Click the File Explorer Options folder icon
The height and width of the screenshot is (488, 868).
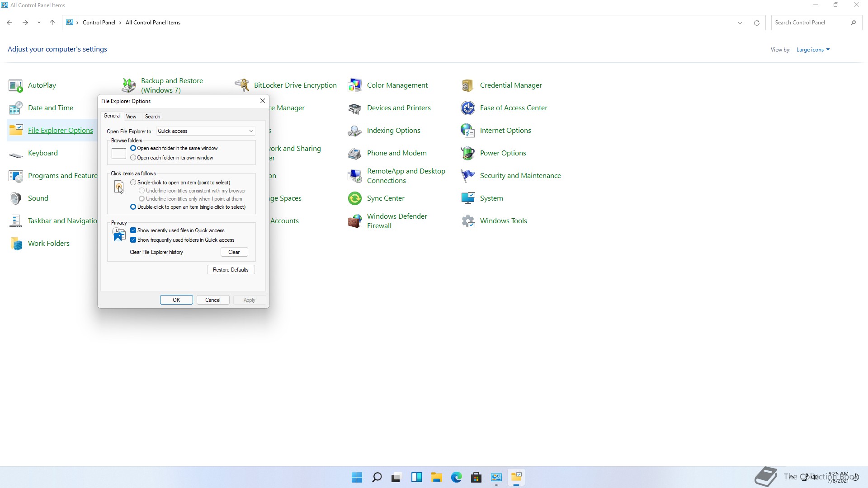[x=16, y=131]
